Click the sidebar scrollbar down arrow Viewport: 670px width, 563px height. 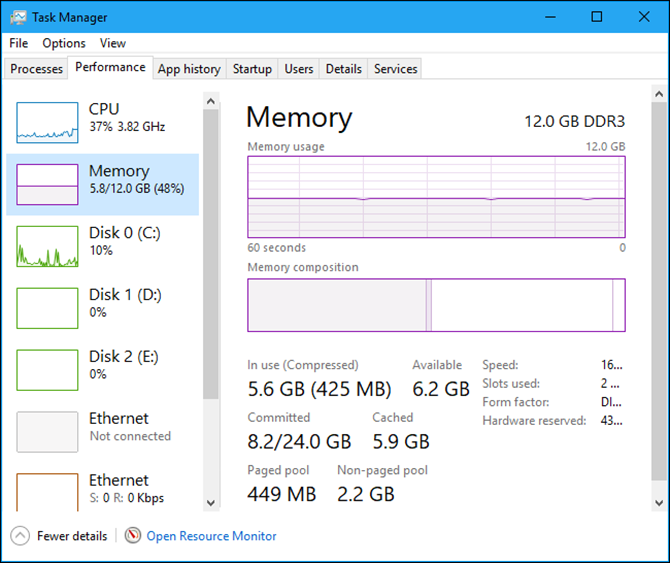210,502
